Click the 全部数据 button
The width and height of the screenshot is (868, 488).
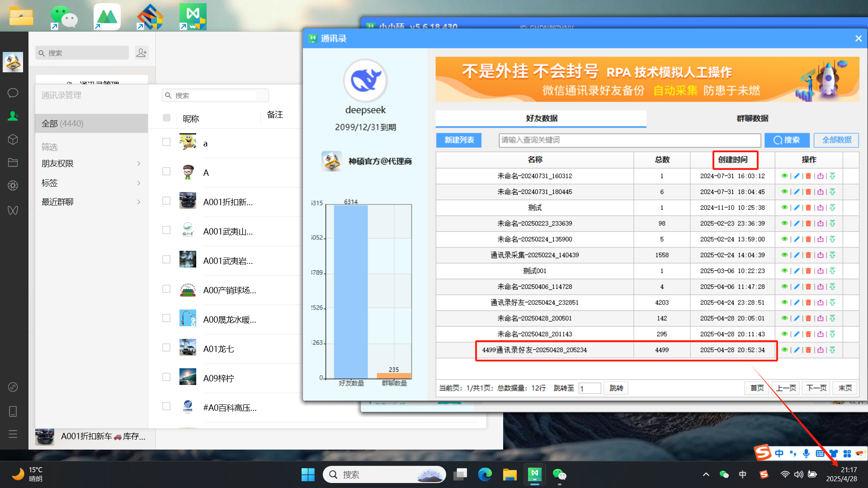(x=836, y=140)
